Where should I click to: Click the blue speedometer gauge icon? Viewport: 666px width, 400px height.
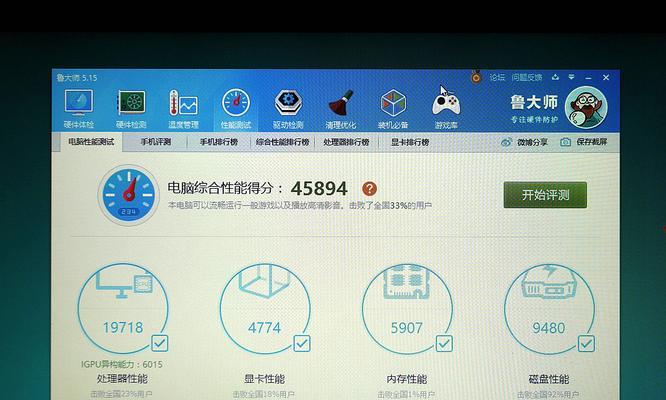[x=129, y=195]
